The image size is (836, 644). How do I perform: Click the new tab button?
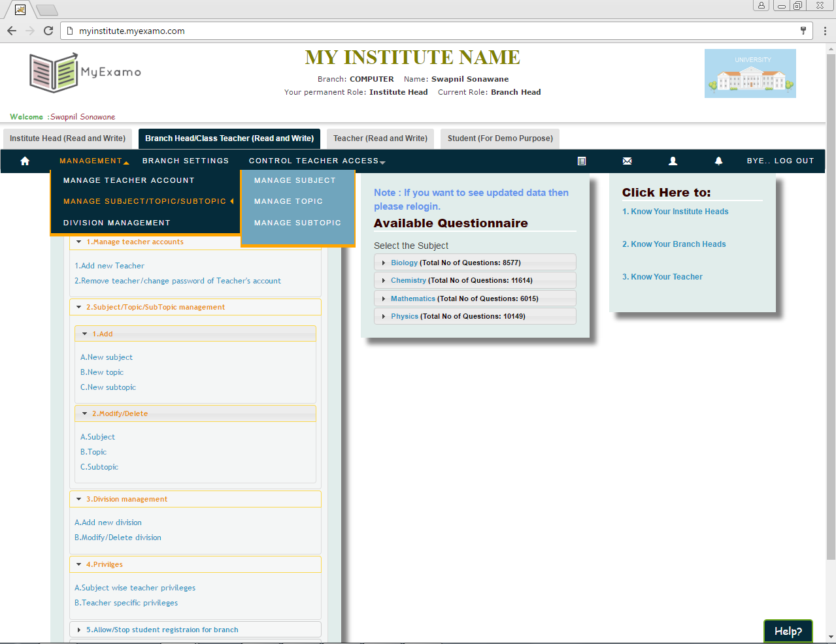click(x=46, y=10)
